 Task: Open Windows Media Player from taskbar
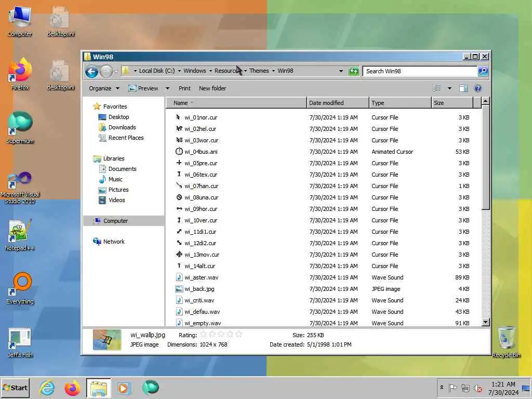pyautogui.click(x=124, y=388)
